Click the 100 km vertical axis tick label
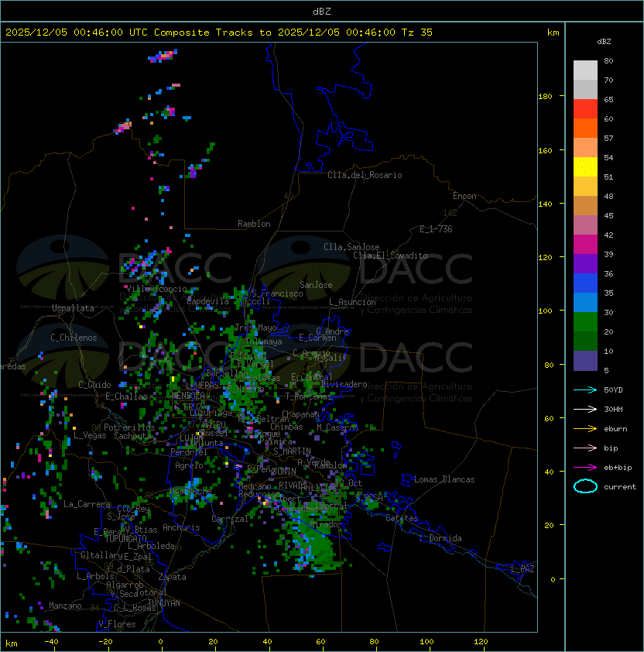Image resolution: width=644 pixels, height=652 pixels. click(x=545, y=311)
